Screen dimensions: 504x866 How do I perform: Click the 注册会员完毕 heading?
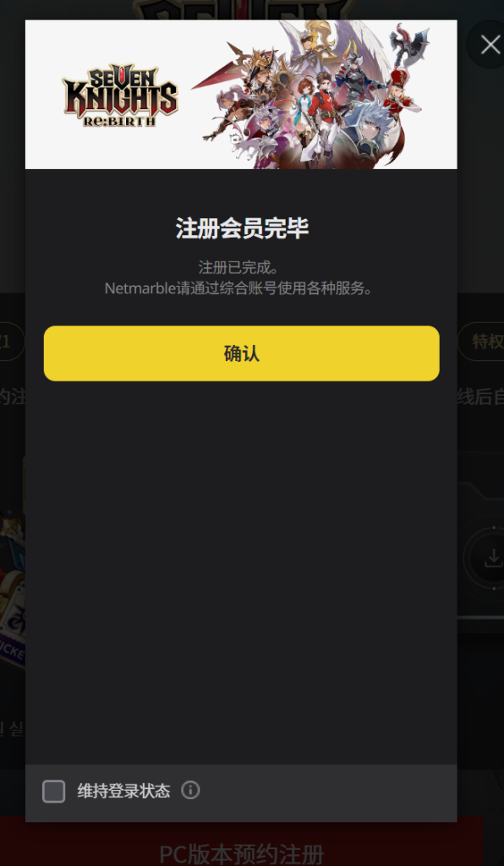(242, 228)
